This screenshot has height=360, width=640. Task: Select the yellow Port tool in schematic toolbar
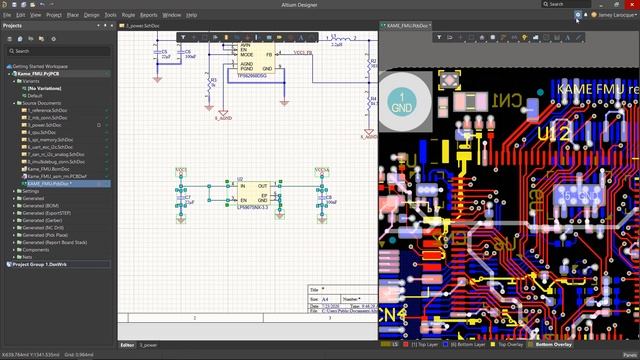[280, 38]
